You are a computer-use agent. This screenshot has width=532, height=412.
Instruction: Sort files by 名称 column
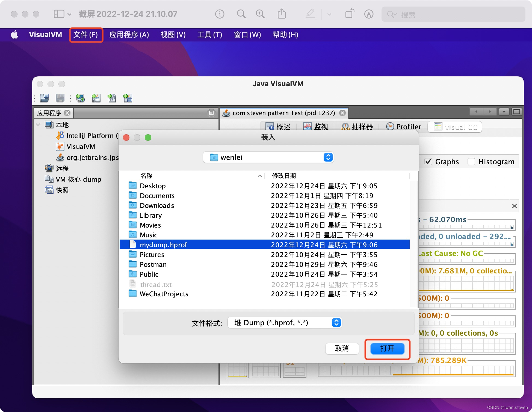click(x=147, y=176)
